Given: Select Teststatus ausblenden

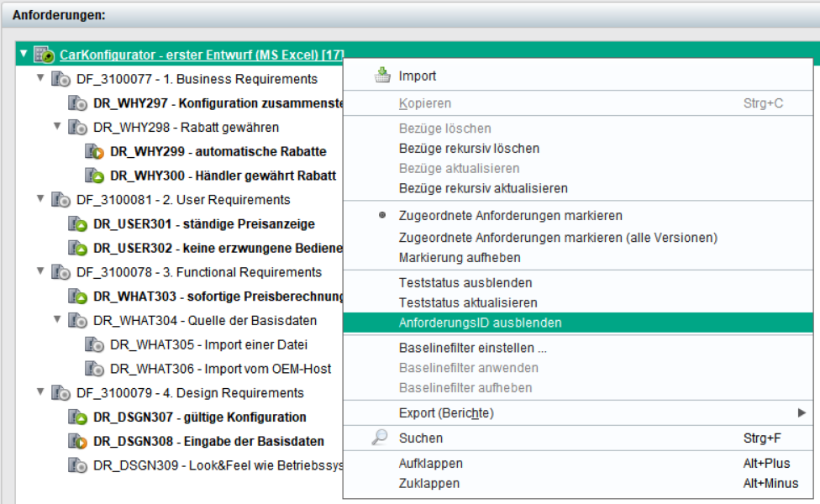Looking at the screenshot, I should pos(578,283).
